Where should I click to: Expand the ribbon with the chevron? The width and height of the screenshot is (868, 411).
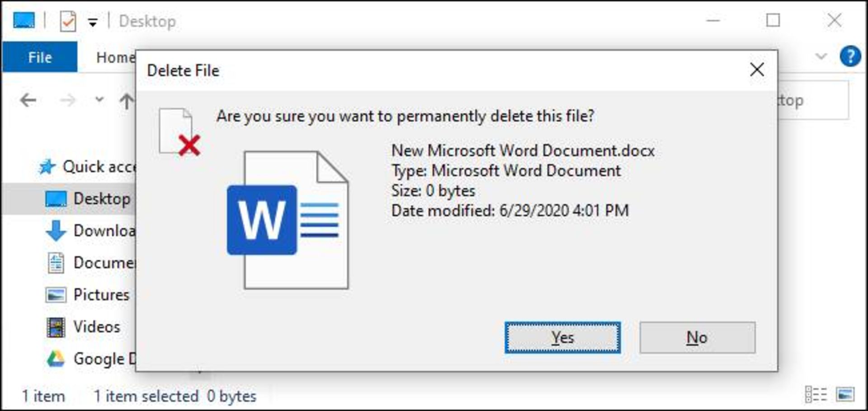tap(821, 56)
